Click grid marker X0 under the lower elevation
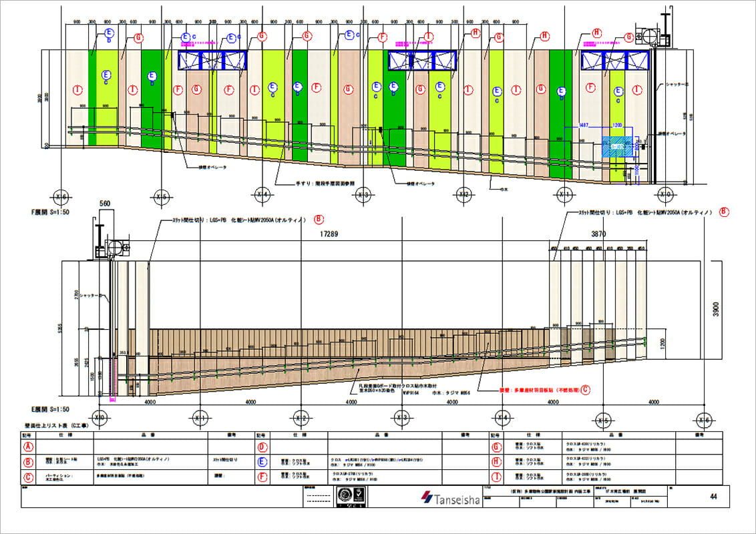 100,417
